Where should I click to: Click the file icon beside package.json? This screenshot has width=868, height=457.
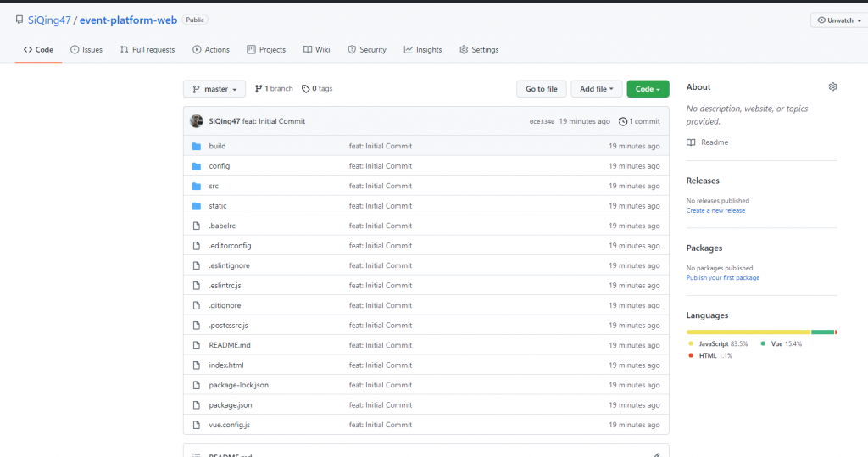197,405
